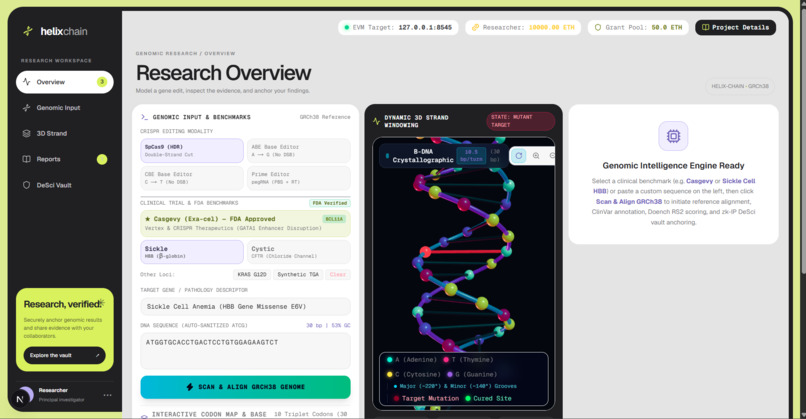Click the HELIX-CHAIN · GRCh38 badge

click(x=740, y=86)
